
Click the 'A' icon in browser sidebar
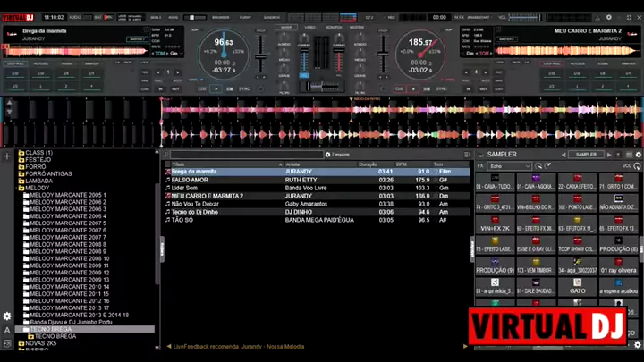point(7,331)
